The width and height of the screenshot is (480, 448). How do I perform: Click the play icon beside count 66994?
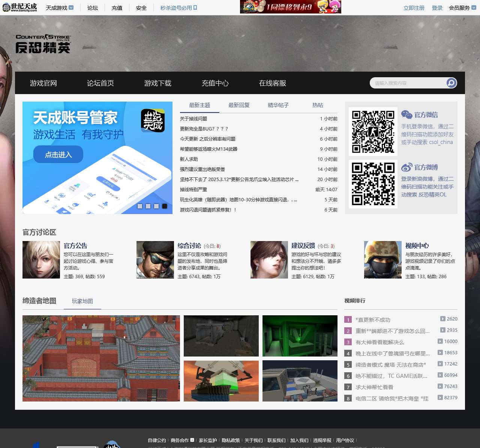[440, 375]
